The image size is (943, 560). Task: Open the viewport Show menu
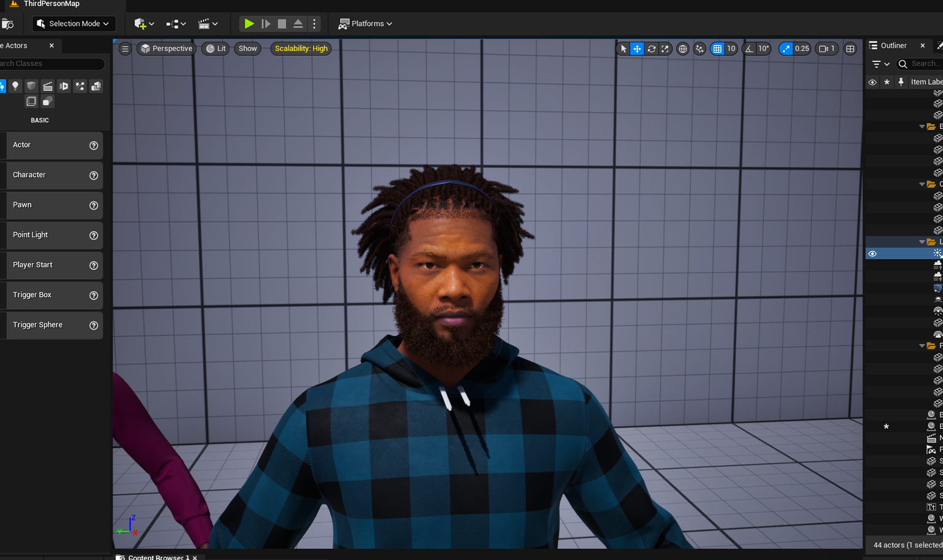pos(248,49)
